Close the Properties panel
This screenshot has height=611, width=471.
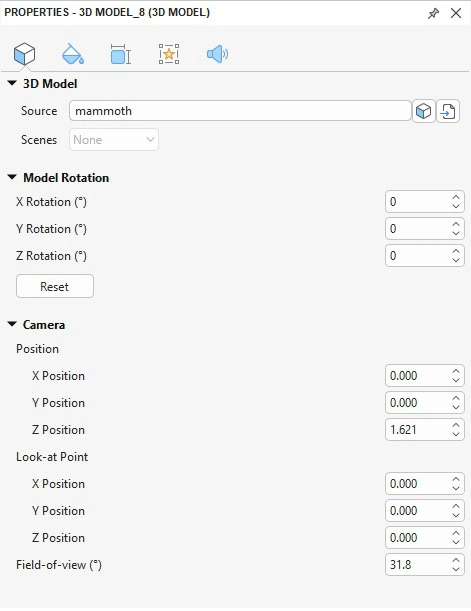point(456,13)
